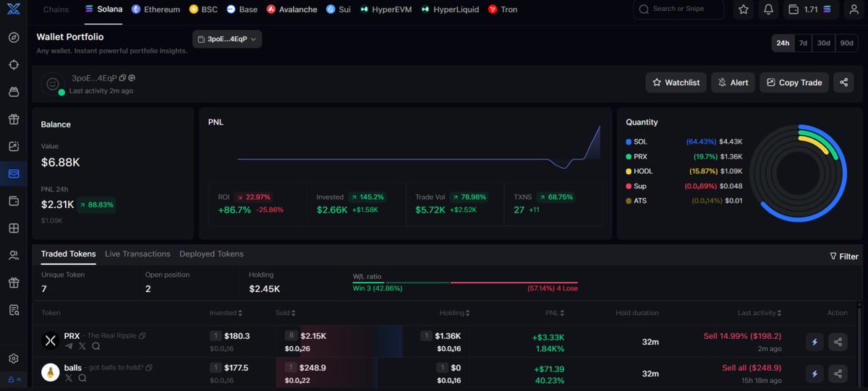Switch to the Tron chain tab
This screenshot has width=868, height=391.
coord(503,9)
